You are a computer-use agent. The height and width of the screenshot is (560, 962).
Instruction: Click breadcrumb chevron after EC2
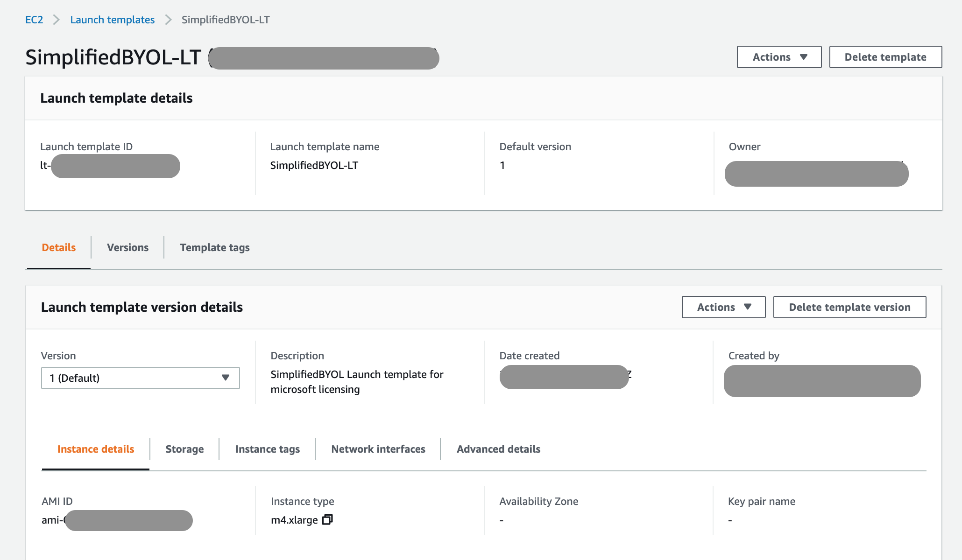tap(57, 20)
